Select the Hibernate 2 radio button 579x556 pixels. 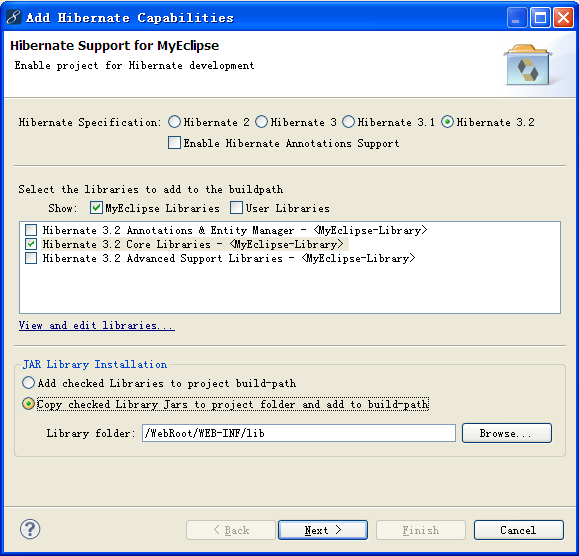pyautogui.click(x=174, y=122)
